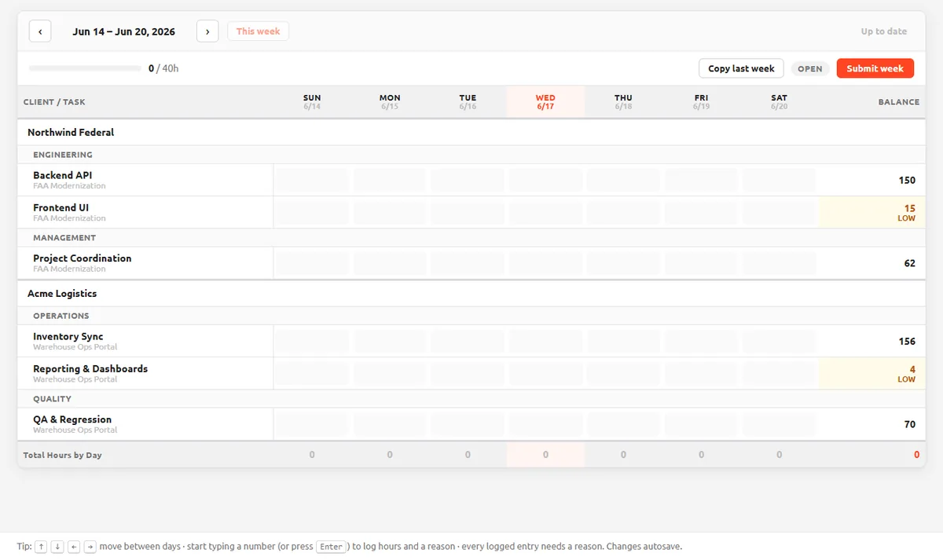
Task: Select Project Coordination Wednesday hours cell
Action: (x=545, y=263)
